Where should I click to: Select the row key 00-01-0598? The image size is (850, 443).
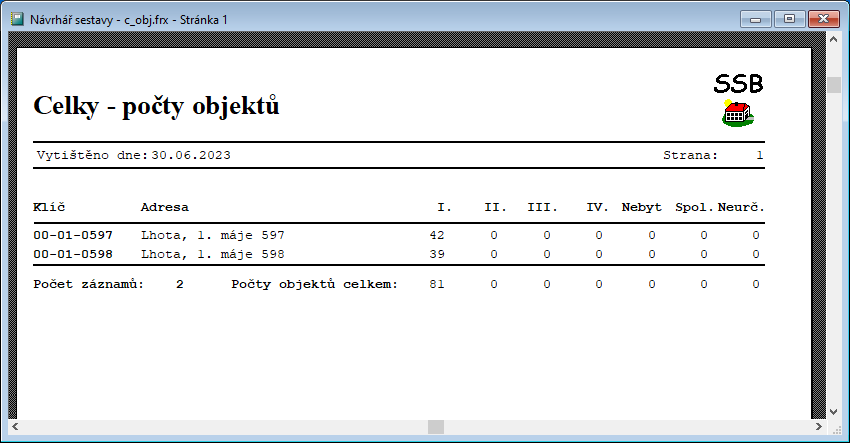coord(72,254)
